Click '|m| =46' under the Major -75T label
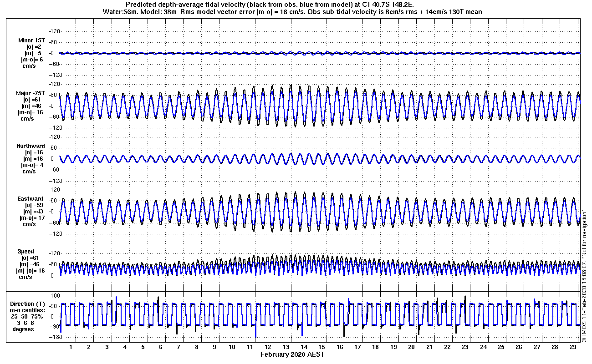The width and height of the screenshot is (592, 364). tap(33, 106)
